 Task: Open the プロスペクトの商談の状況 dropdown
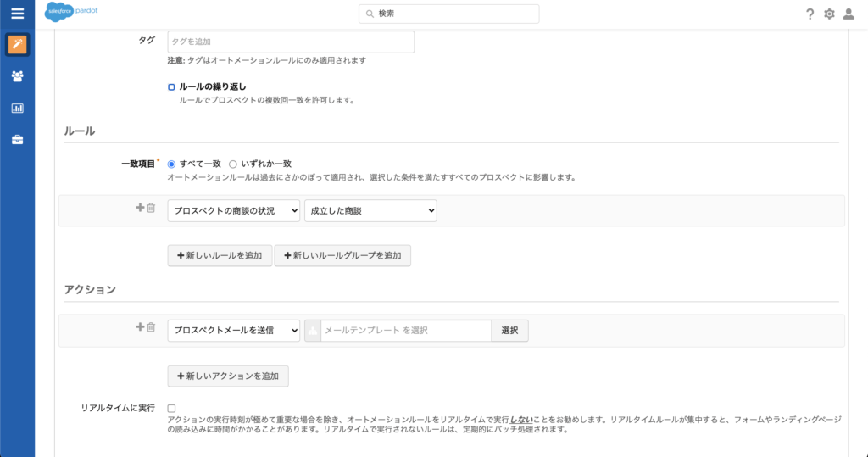[x=234, y=211]
